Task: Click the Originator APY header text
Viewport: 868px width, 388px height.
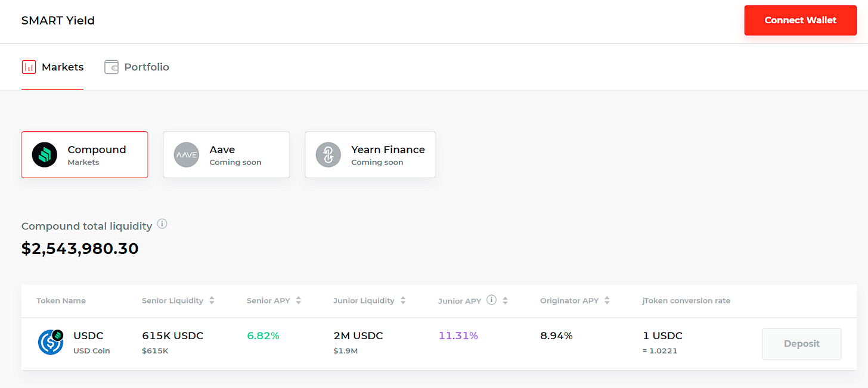Action: tap(569, 300)
